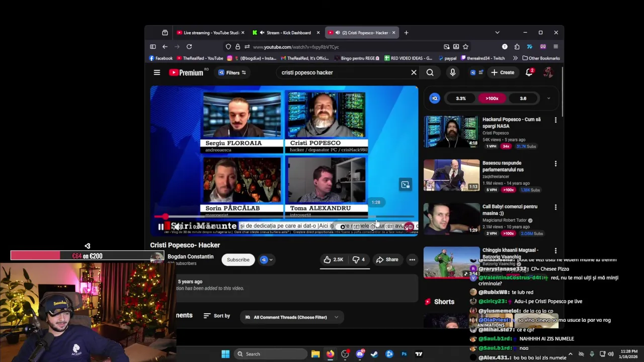Open options for Basescu raspunde video
The image size is (644, 362).
[x=555, y=163]
